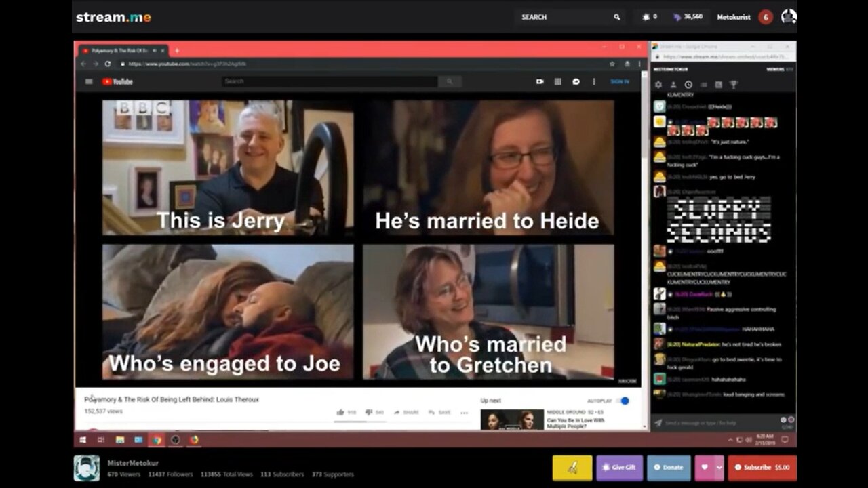
Task: Click the SHARE button under video
Action: 406,412
